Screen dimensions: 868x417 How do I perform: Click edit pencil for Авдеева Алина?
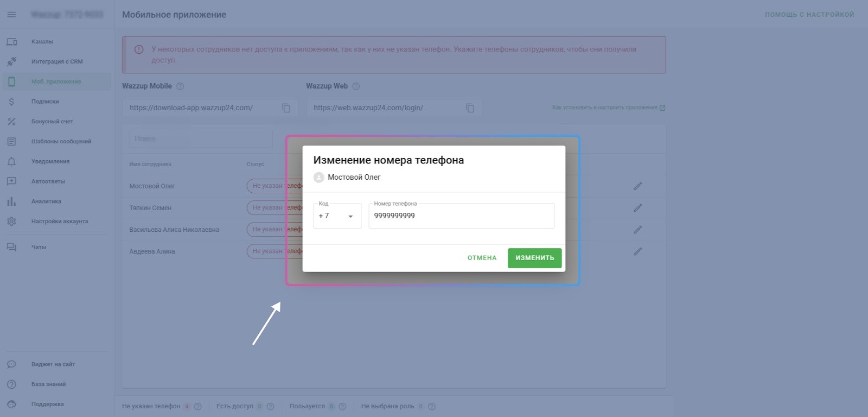click(x=637, y=251)
